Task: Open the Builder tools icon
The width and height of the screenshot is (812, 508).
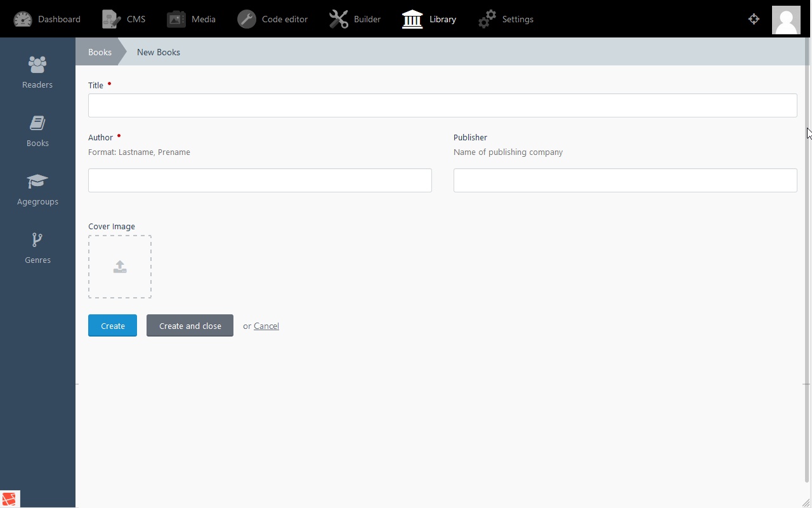Action: tap(339, 19)
